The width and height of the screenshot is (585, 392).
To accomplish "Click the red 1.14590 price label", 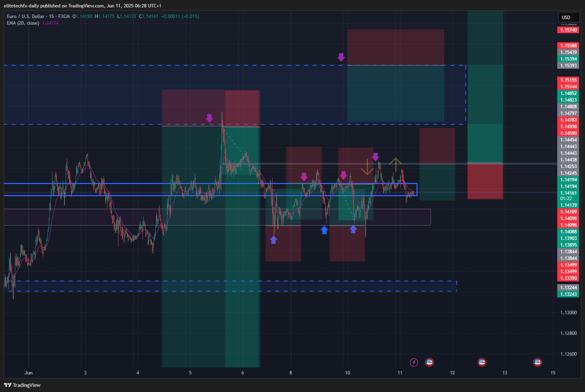I will (568, 133).
